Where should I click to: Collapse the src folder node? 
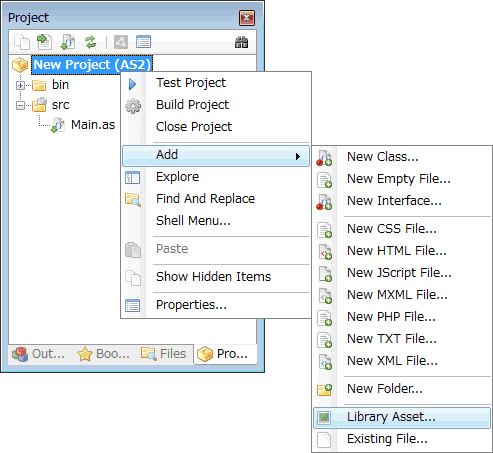pos(20,106)
